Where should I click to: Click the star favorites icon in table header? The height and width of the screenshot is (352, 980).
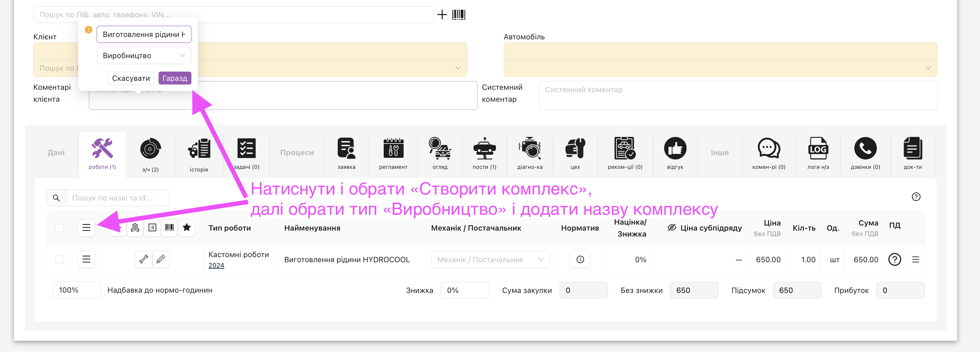tap(186, 227)
